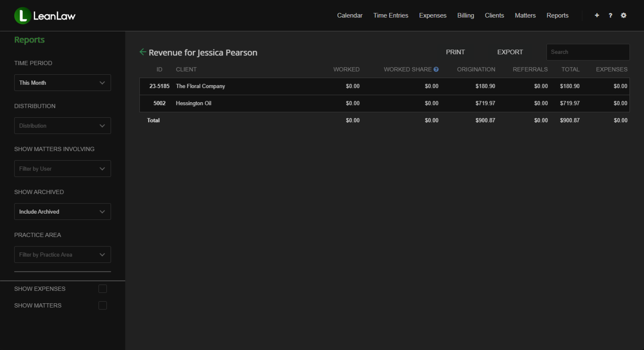Sort by the ID column header

coord(159,69)
